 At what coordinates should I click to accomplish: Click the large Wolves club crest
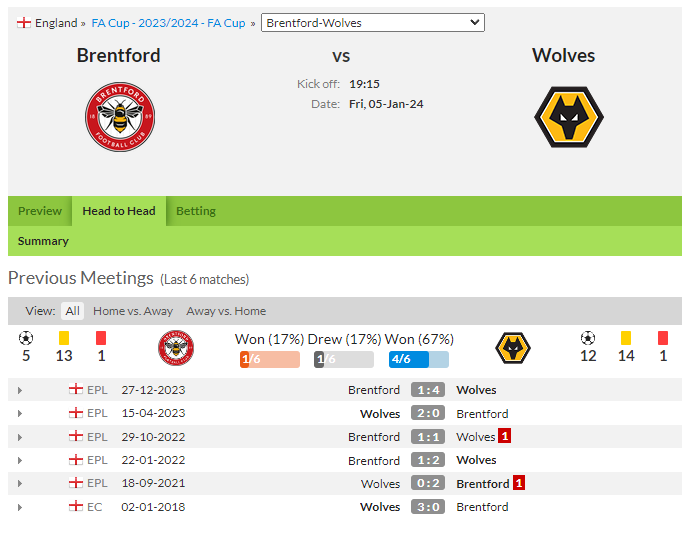[x=569, y=117]
